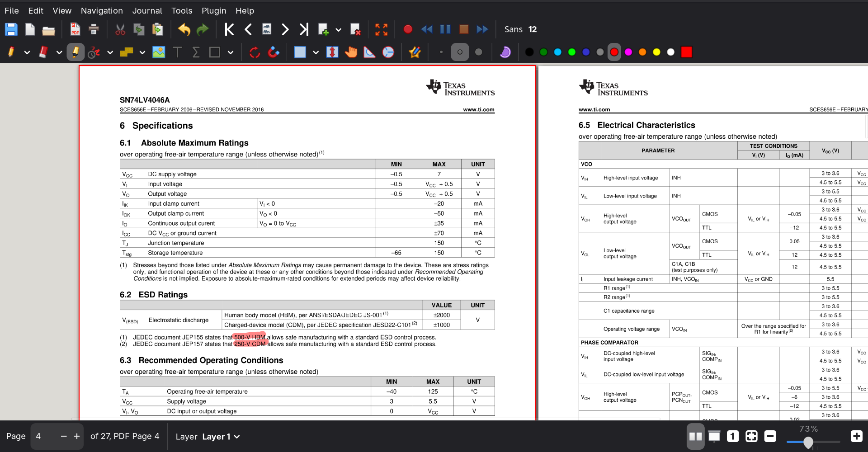Open the Layer 1 selector dropdown
This screenshot has width=868, height=452.
tap(221, 437)
